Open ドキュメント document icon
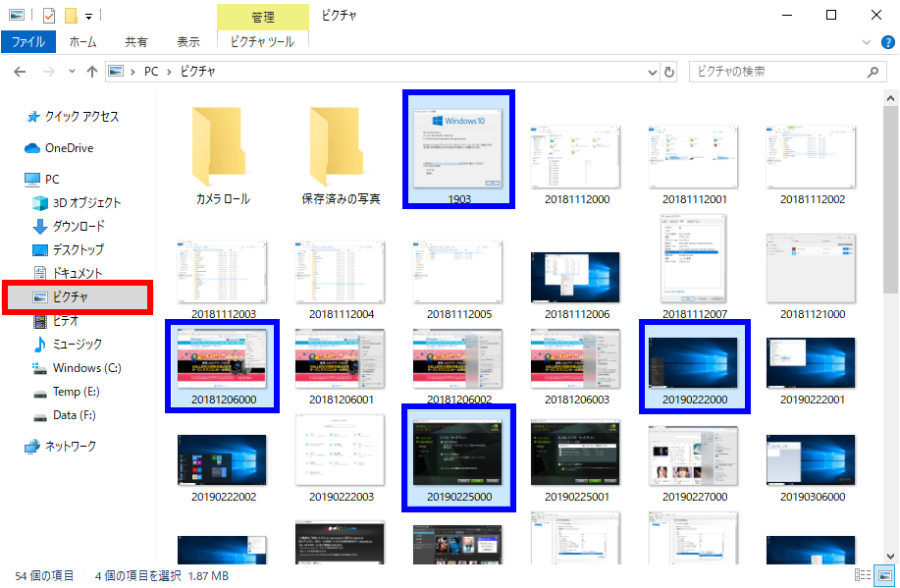 [x=40, y=273]
